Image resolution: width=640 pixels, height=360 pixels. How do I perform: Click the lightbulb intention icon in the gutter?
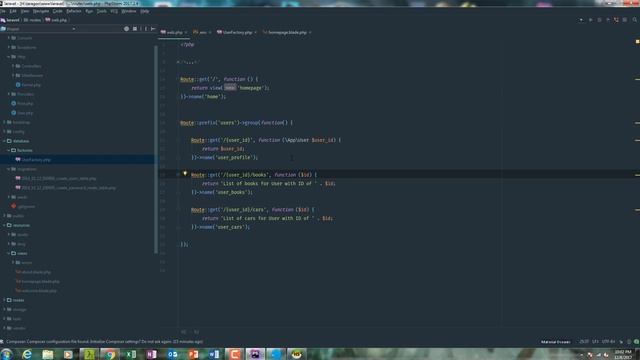(185, 174)
